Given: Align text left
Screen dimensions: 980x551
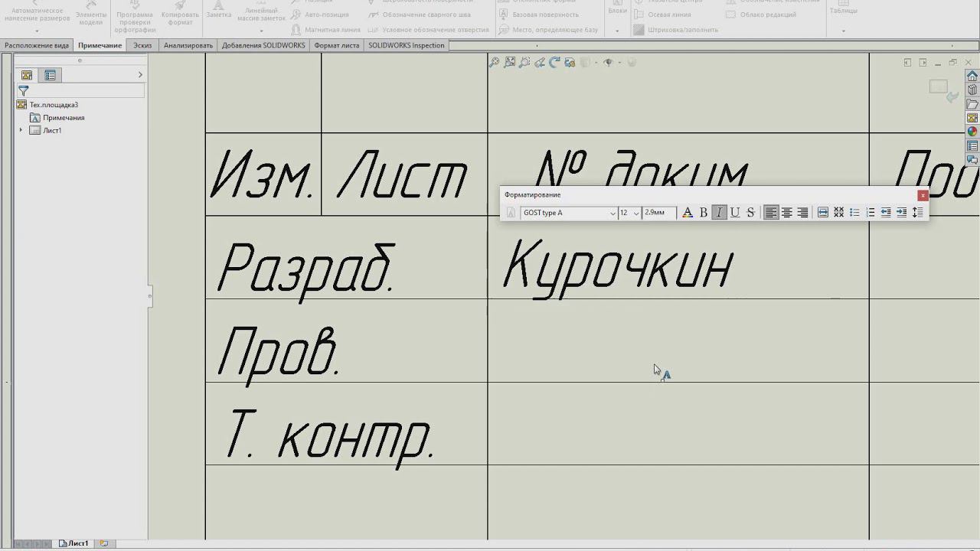Looking at the screenshot, I should 771,213.
